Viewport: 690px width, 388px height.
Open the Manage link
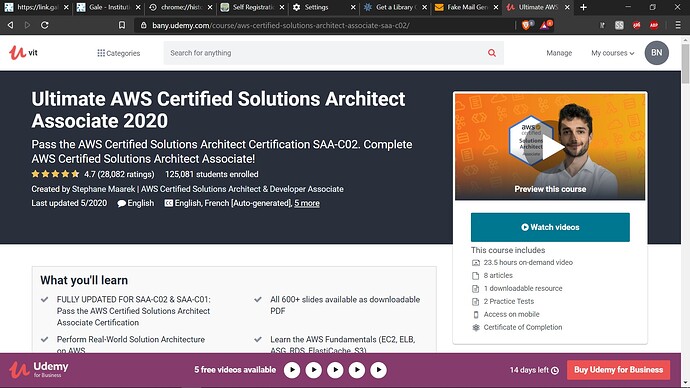[559, 53]
